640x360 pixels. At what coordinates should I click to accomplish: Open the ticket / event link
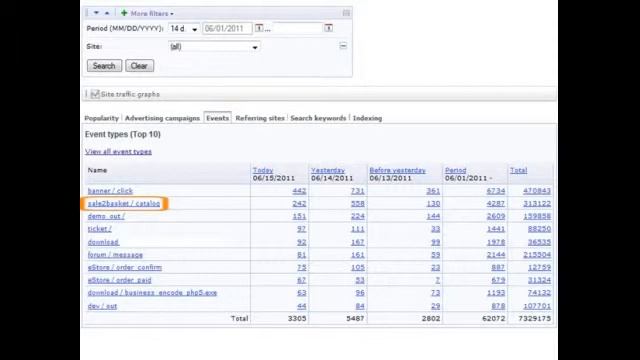click(x=100, y=229)
